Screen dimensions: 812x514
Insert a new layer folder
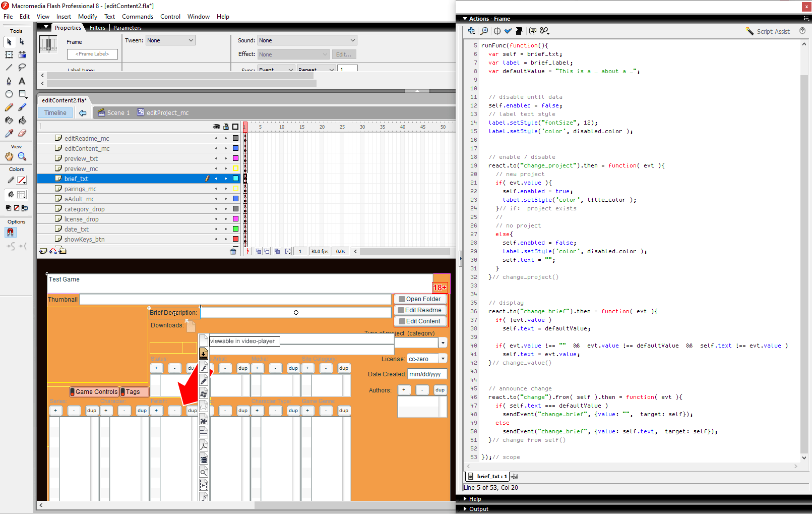click(x=63, y=251)
